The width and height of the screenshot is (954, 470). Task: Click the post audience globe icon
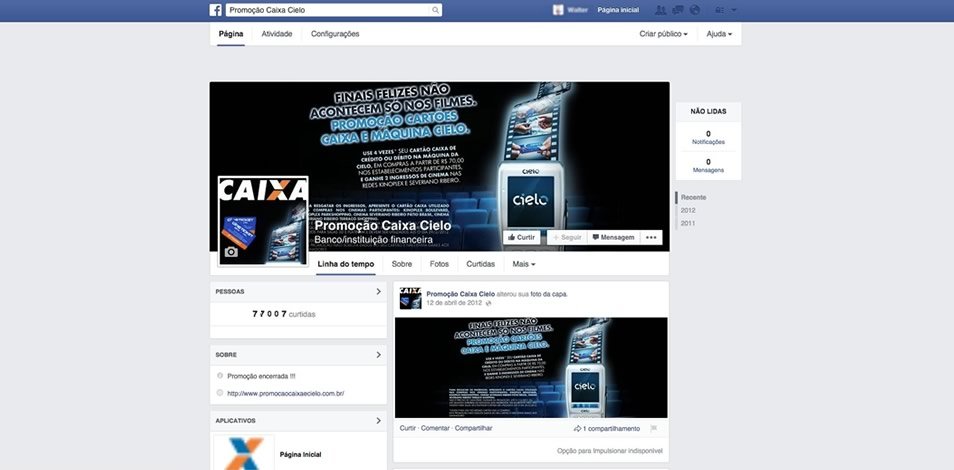[x=488, y=303]
